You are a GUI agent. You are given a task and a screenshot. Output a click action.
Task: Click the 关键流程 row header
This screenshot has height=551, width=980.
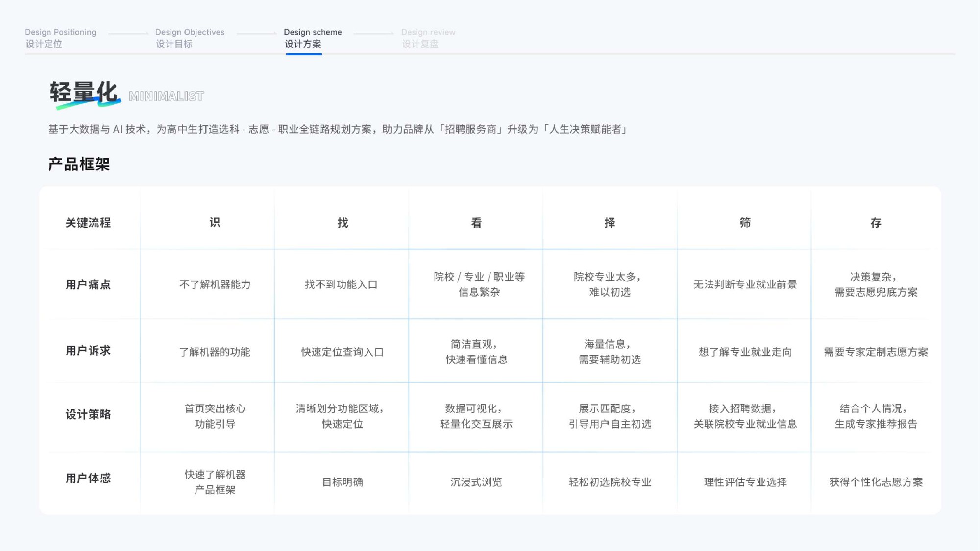(x=88, y=223)
